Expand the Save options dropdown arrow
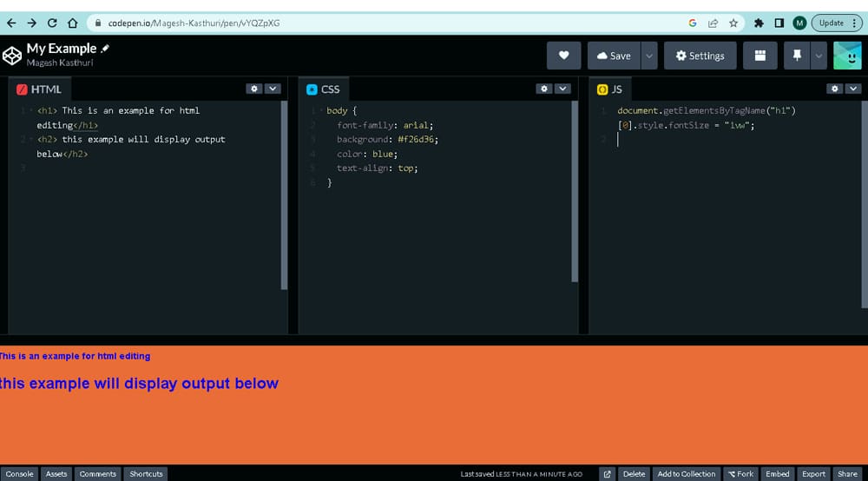This screenshot has height=481, width=868. click(648, 56)
